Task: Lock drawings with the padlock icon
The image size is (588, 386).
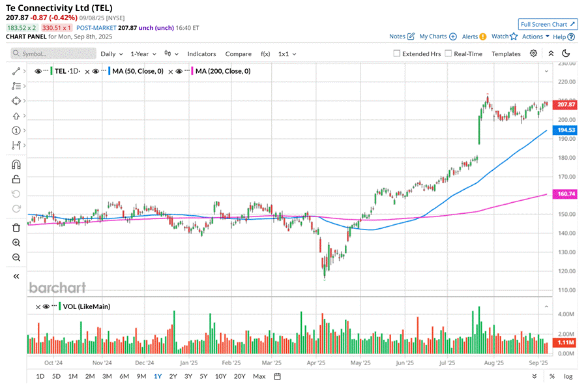Action: tap(16, 179)
